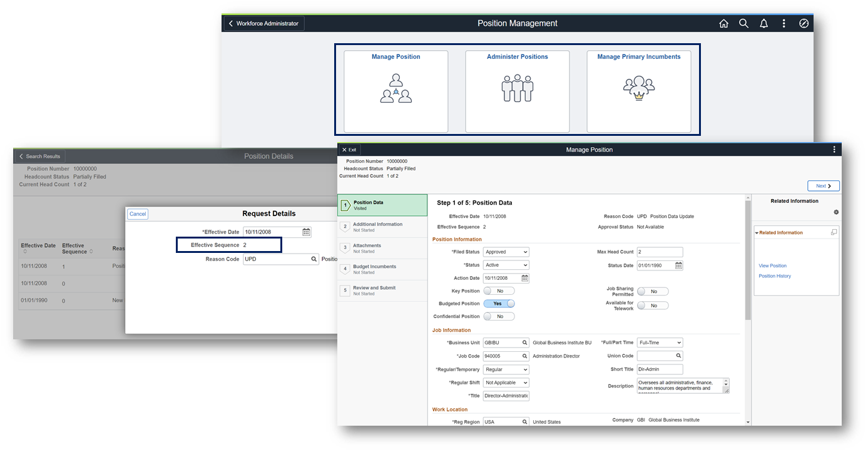Open actions menu dots in Position Management header
The image size is (868, 452).
point(784,23)
